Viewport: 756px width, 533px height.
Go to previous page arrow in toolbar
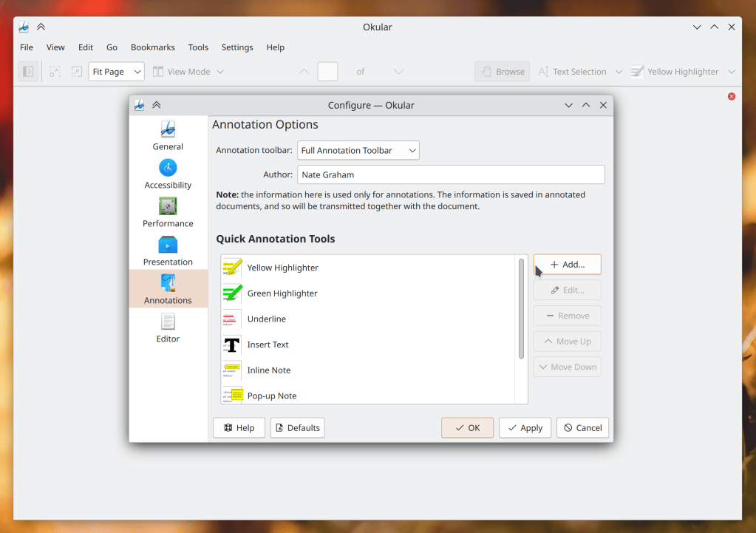click(x=304, y=72)
